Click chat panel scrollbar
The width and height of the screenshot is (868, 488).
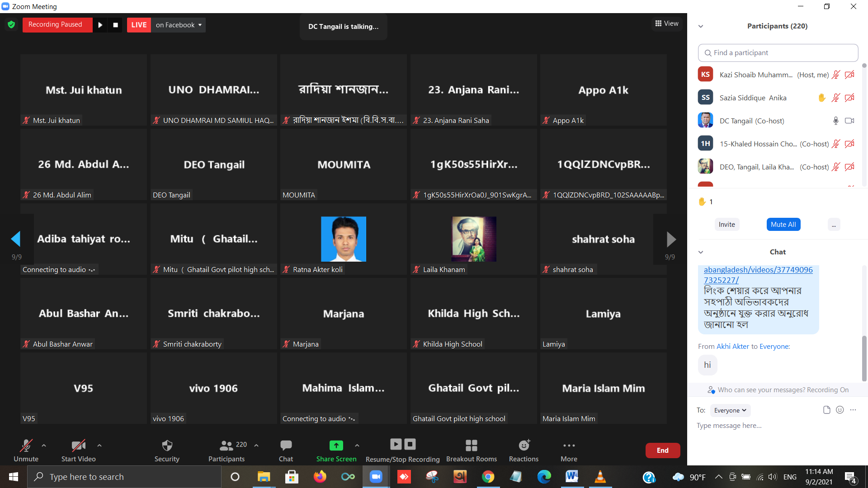pos(864,359)
